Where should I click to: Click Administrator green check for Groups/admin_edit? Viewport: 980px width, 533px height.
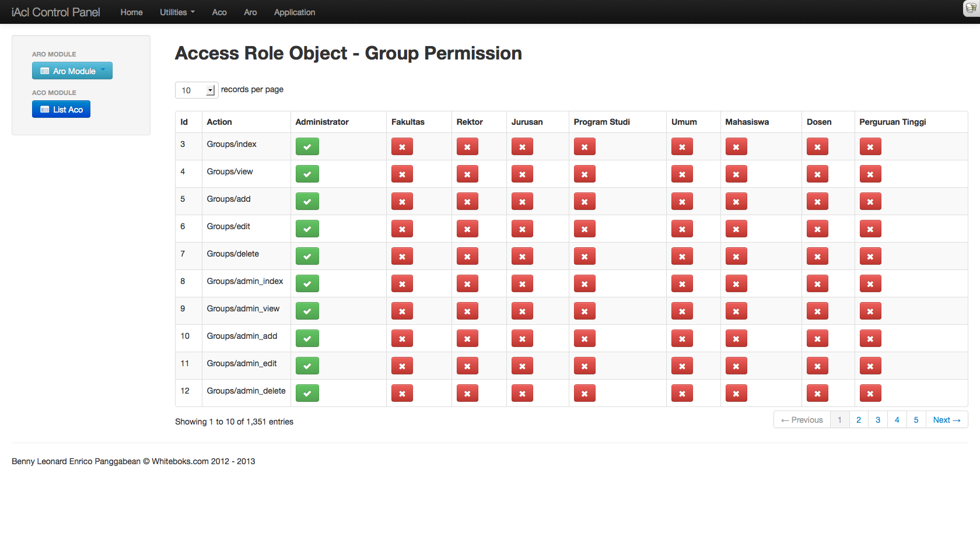[x=307, y=366]
